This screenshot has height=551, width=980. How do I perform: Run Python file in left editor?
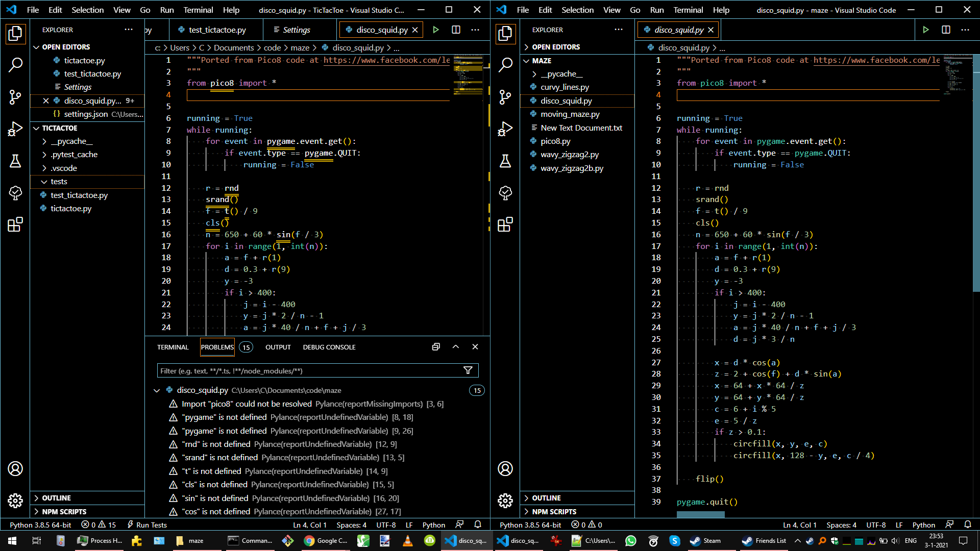coord(436,30)
